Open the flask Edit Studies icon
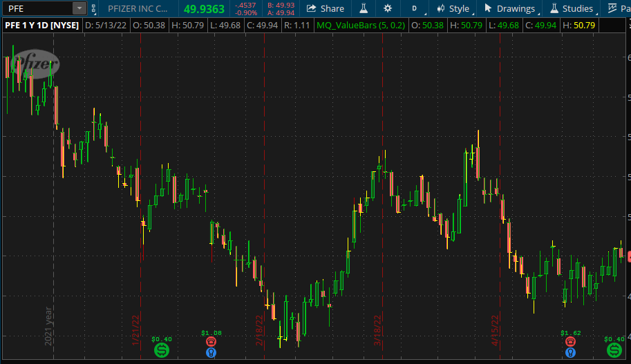This screenshot has height=364, width=631. [364, 8]
